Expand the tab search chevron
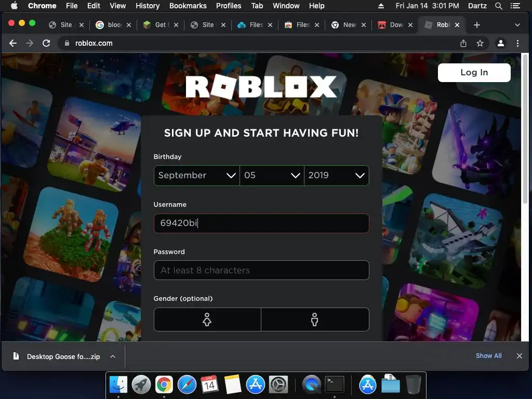This screenshot has height=399, width=532. pos(517,25)
